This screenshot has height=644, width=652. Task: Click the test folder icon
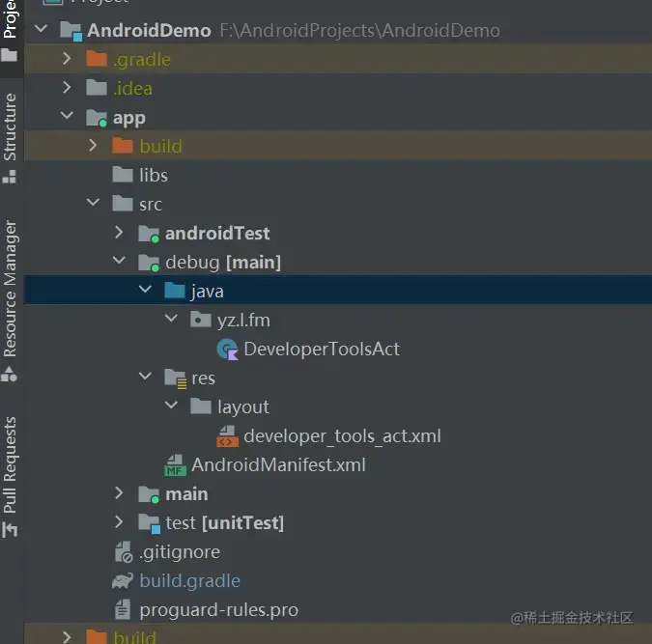click(x=150, y=523)
